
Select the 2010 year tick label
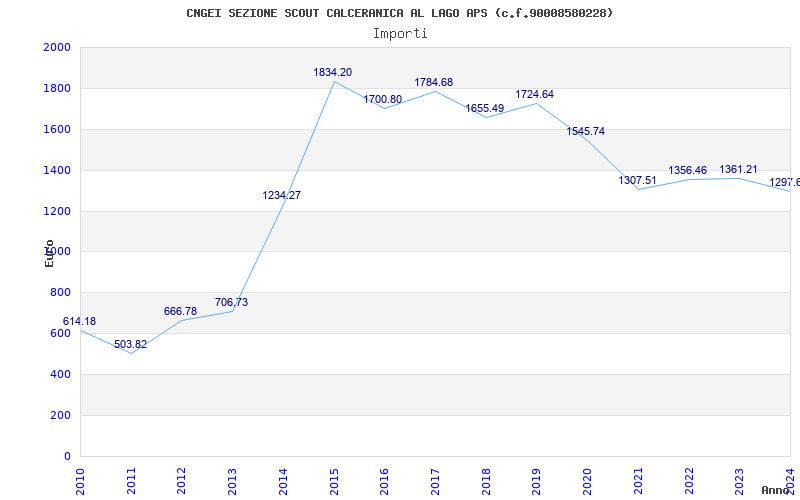[x=81, y=480]
